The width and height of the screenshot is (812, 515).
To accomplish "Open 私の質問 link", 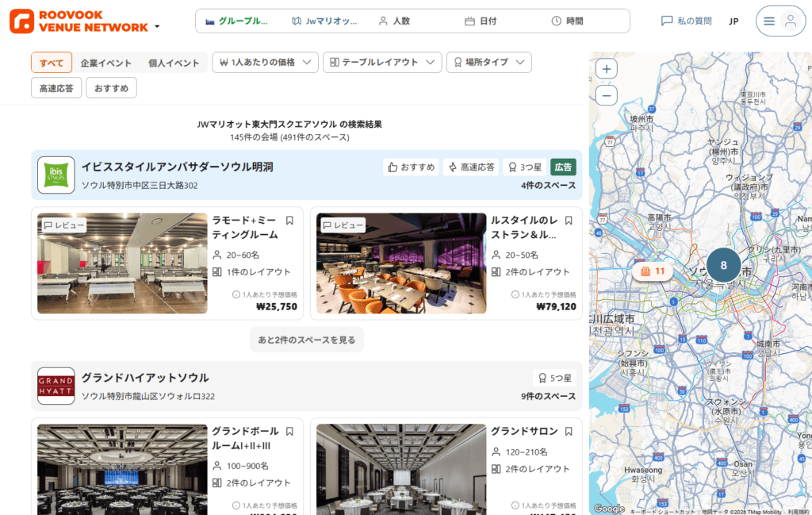I will [686, 21].
